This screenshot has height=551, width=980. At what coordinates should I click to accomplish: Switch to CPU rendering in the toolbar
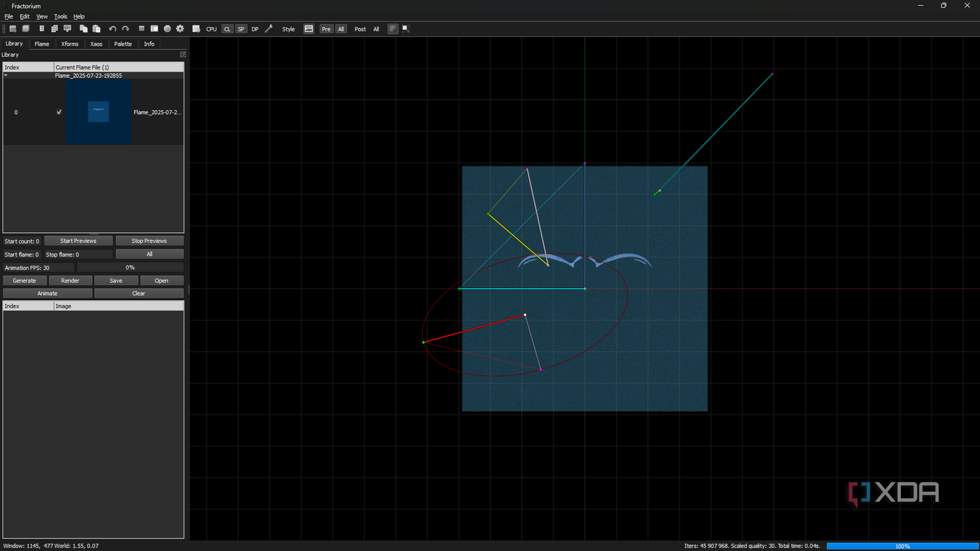coord(212,29)
